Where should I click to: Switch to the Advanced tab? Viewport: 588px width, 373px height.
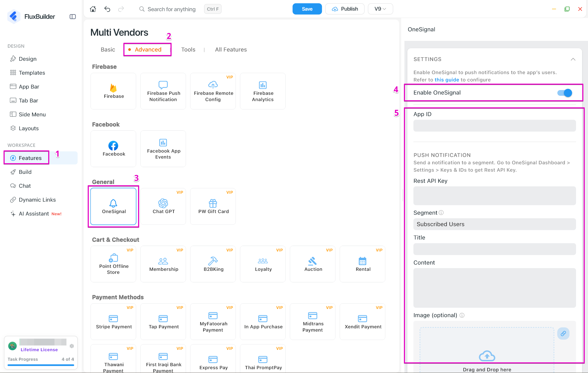tap(148, 50)
